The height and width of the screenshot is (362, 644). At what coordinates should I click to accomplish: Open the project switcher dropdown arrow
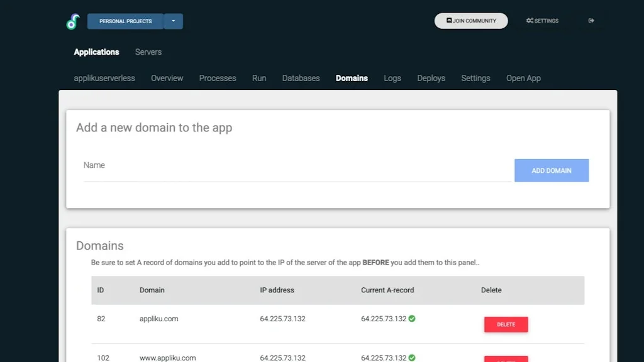click(x=174, y=21)
